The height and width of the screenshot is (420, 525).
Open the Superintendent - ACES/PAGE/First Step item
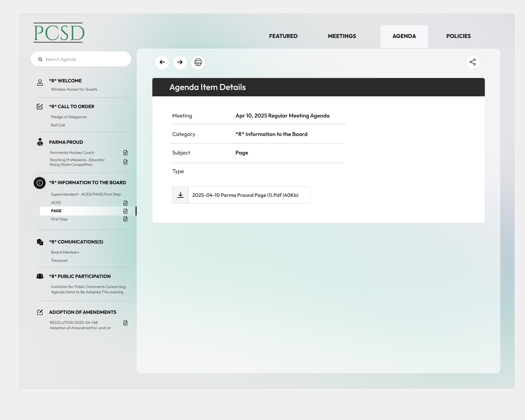pyautogui.click(x=86, y=194)
